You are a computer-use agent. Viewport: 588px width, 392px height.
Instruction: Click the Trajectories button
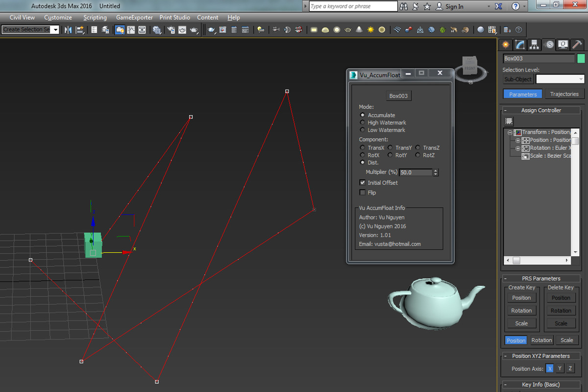[x=564, y=94]
